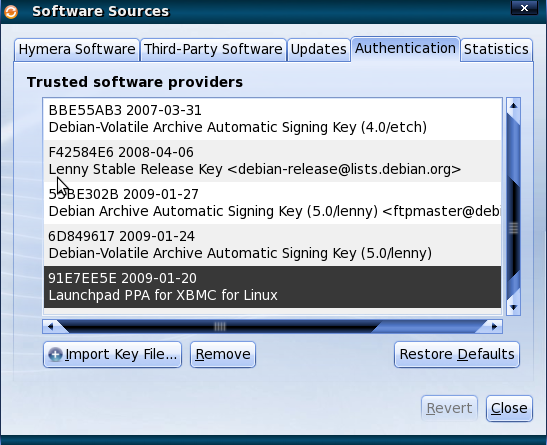Screen dimensions: 547x445
Task: Close the Software Sources window
Action: pos(524,8)
